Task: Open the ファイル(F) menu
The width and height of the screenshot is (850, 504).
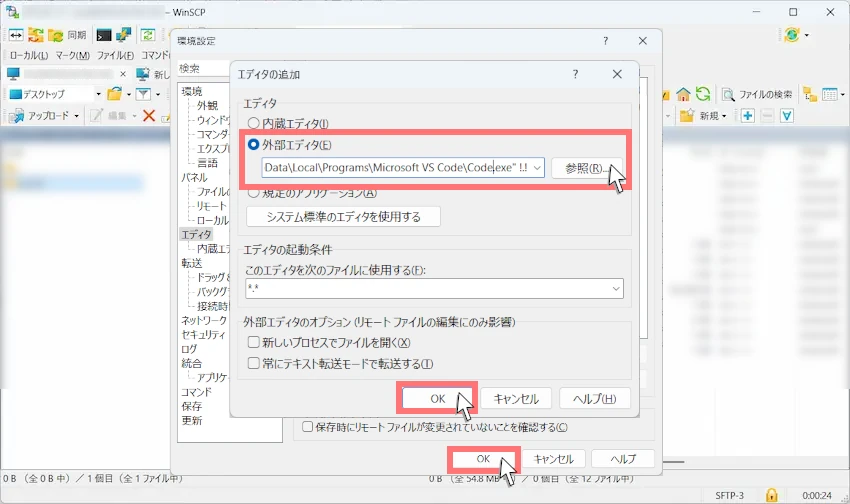Action: 115,55
